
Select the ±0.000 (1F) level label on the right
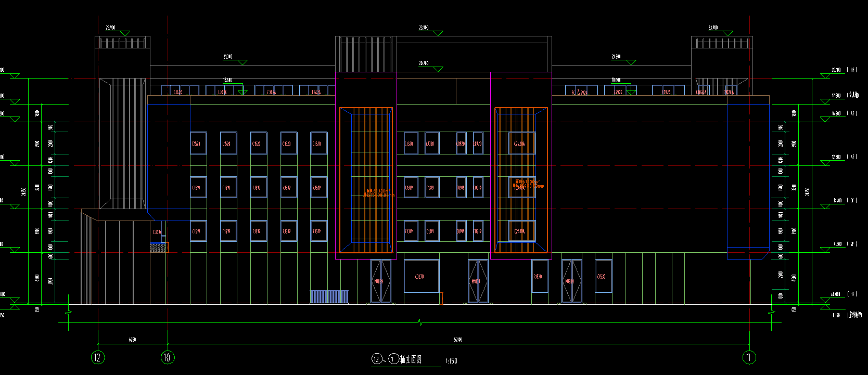843,294
